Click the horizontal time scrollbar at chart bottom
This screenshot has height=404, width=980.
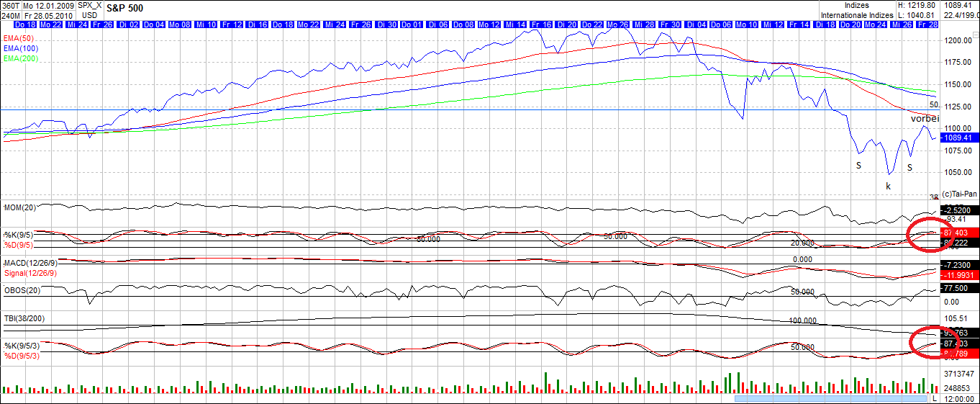[x=832, y=398]
